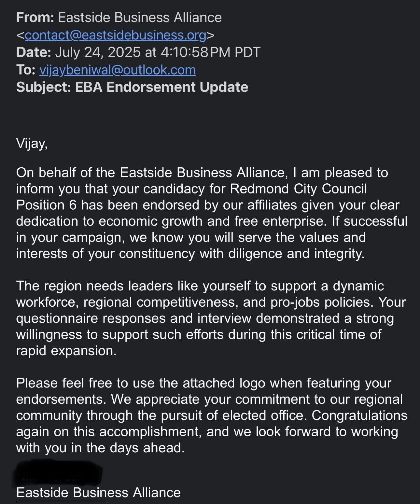
Task: Click 'Redmond City Council' in first paragraph
Action: click(x=299, y=189)
